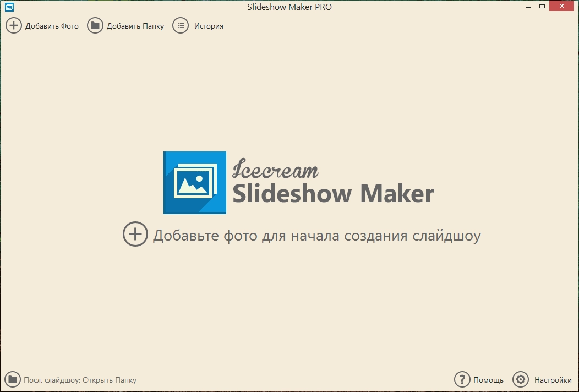The width and height of the screenshot is (579, 392).
Task: Click the Настройки gear icon
Action: pyautogui.click(x=521, y=379)
